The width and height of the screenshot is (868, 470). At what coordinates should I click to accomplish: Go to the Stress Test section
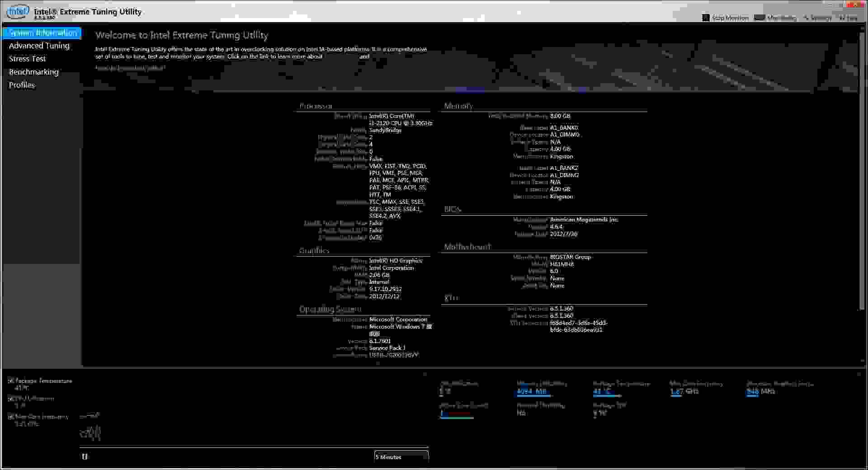pos(27,59)
